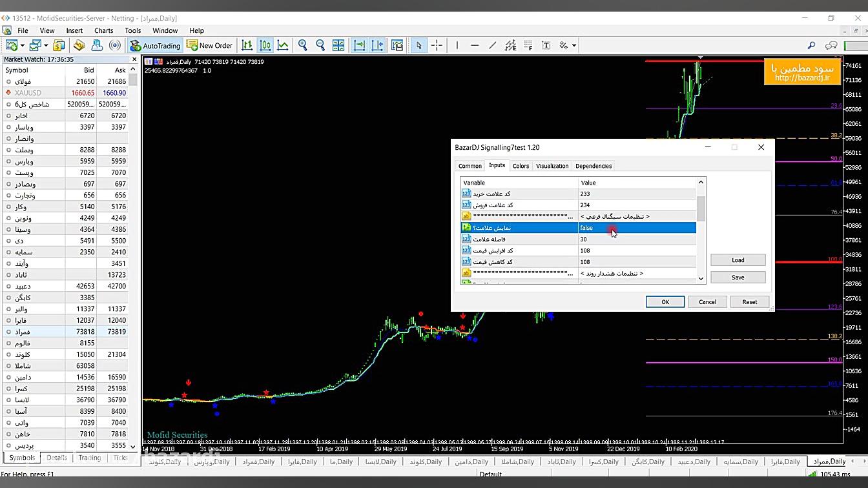
Task: Zoom in on the chart
Action: point(302,45)
